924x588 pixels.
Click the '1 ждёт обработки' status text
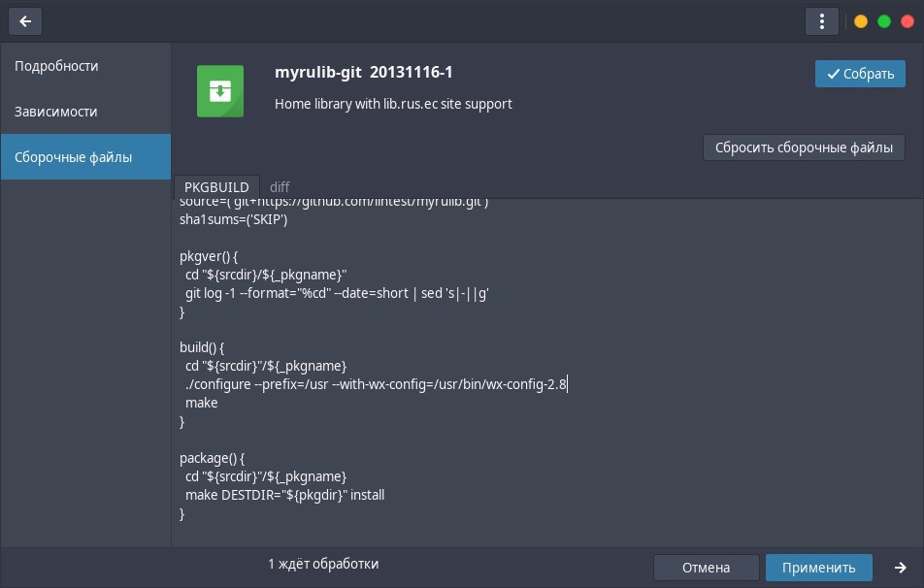point(323,563)
